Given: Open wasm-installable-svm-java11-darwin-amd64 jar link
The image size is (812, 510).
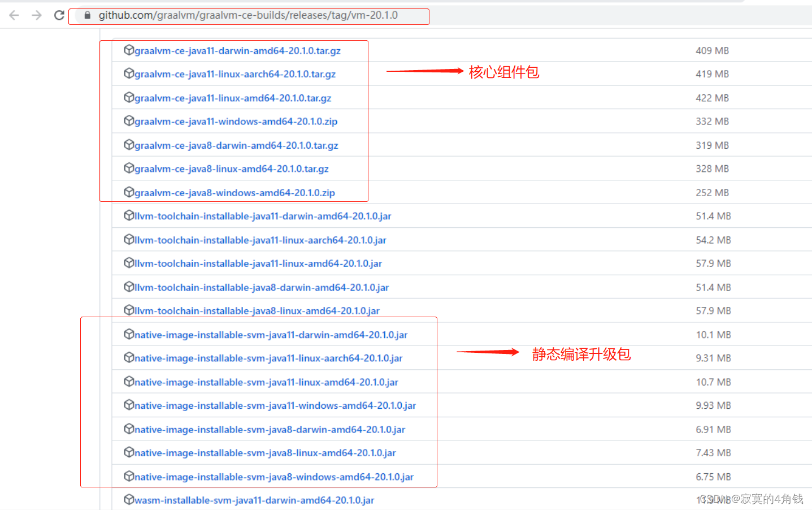Looking at the screenshot, I should tap(254, 500).
